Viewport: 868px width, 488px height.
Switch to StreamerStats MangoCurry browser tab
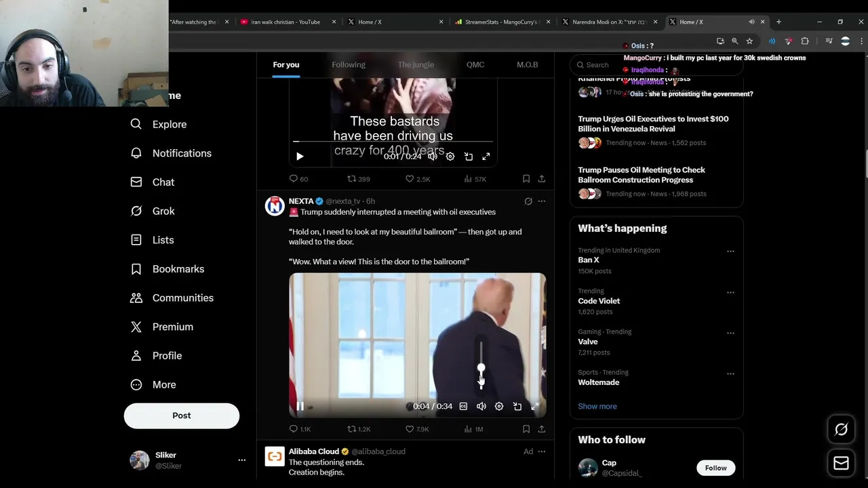click(x=502, y=22)
